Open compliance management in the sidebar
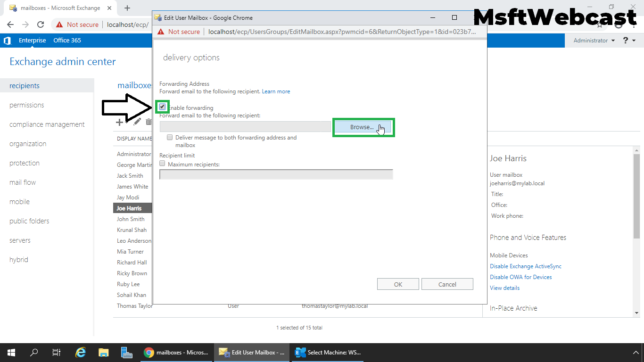The image size is (644, 362). (x=47, y=124)
